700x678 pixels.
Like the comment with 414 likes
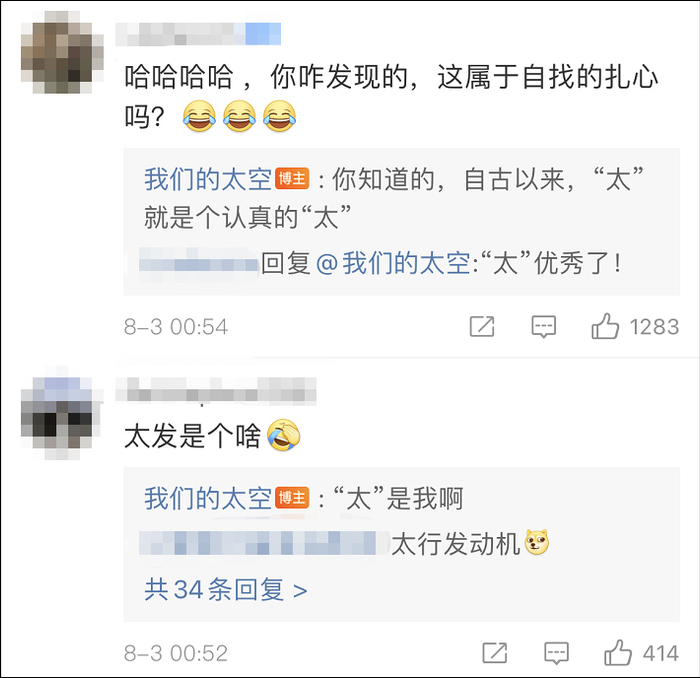618,653
